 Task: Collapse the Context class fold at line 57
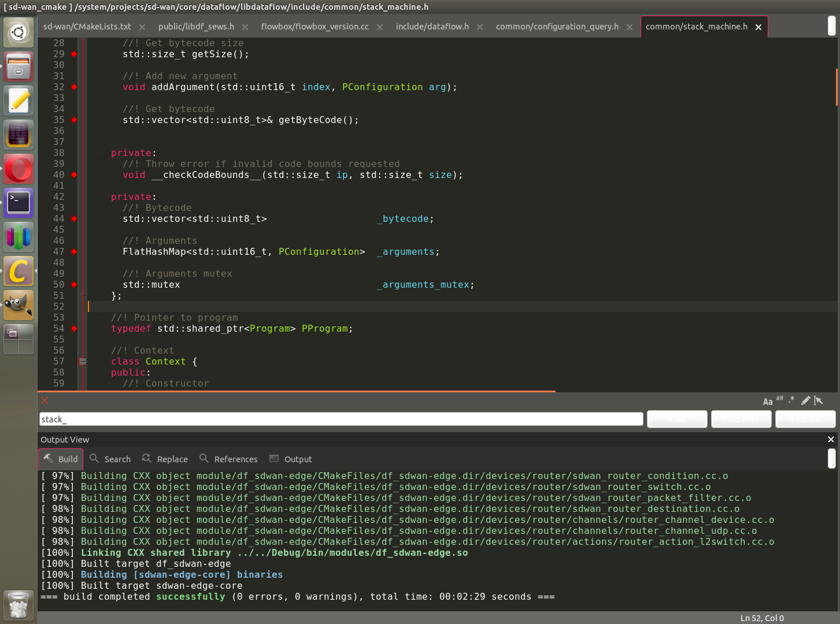(83, 361)
